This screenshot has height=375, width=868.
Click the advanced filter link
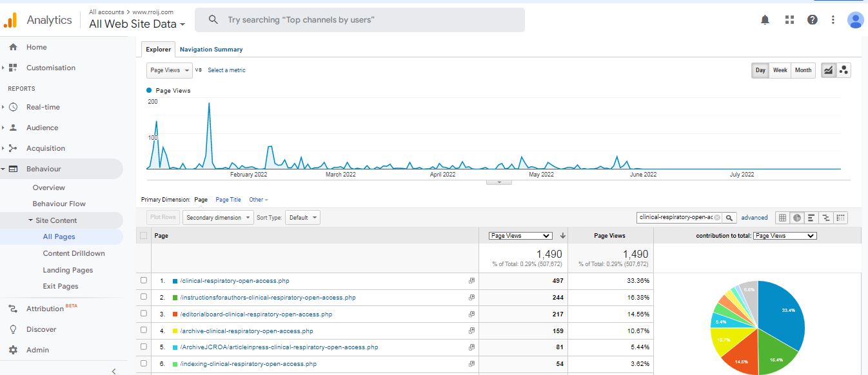pyautogui.click(x=755, y=218)
